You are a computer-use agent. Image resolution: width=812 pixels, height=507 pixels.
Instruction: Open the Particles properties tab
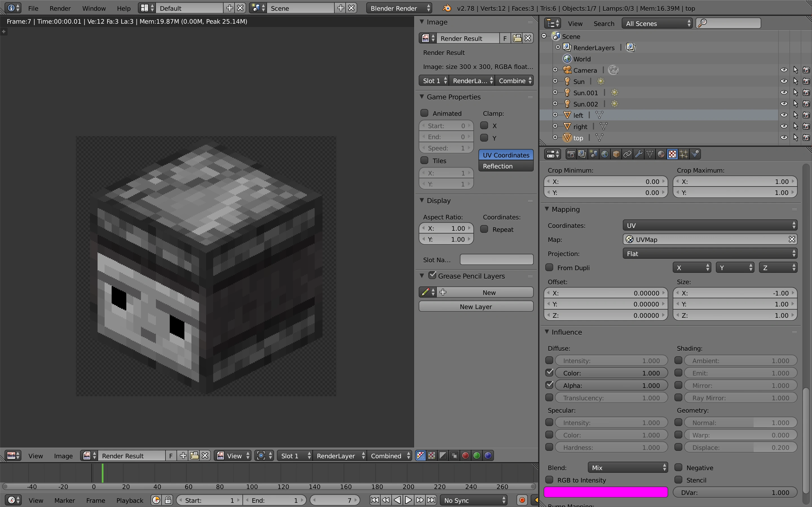click(x=684, y=154)
